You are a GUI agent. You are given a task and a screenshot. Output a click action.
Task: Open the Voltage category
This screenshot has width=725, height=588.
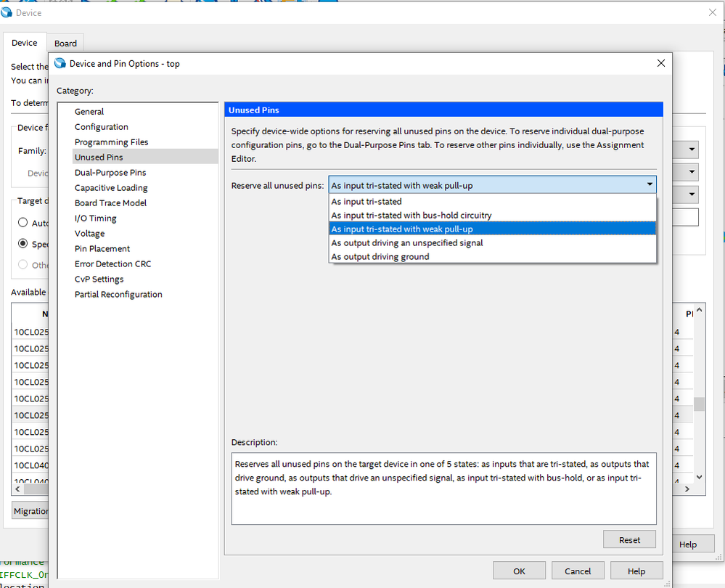click(x=90, y=234)
